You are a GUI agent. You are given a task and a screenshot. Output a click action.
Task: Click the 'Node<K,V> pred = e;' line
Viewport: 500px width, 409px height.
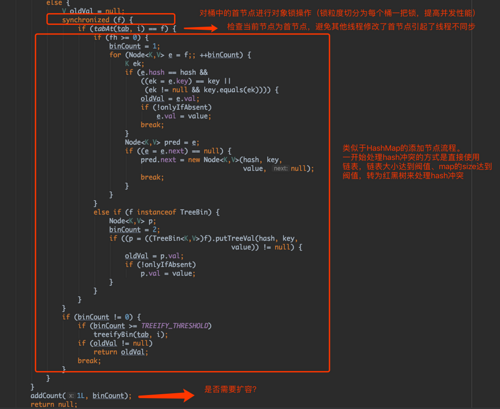point(162,142)
